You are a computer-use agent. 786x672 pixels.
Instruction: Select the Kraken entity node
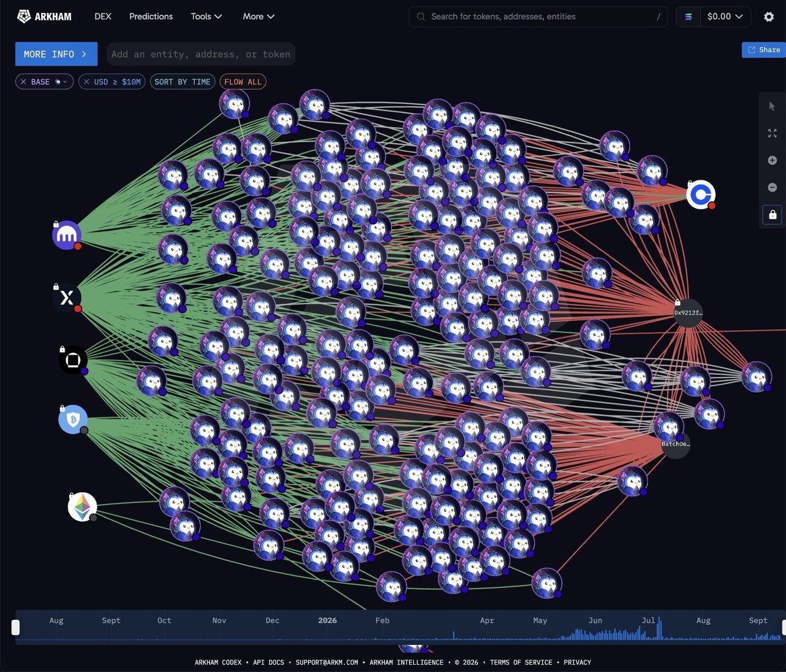point(67,235)
